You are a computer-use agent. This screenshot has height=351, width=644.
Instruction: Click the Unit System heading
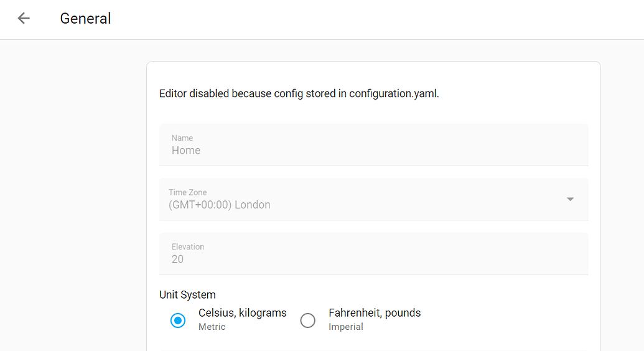click(x=187, y=295)
